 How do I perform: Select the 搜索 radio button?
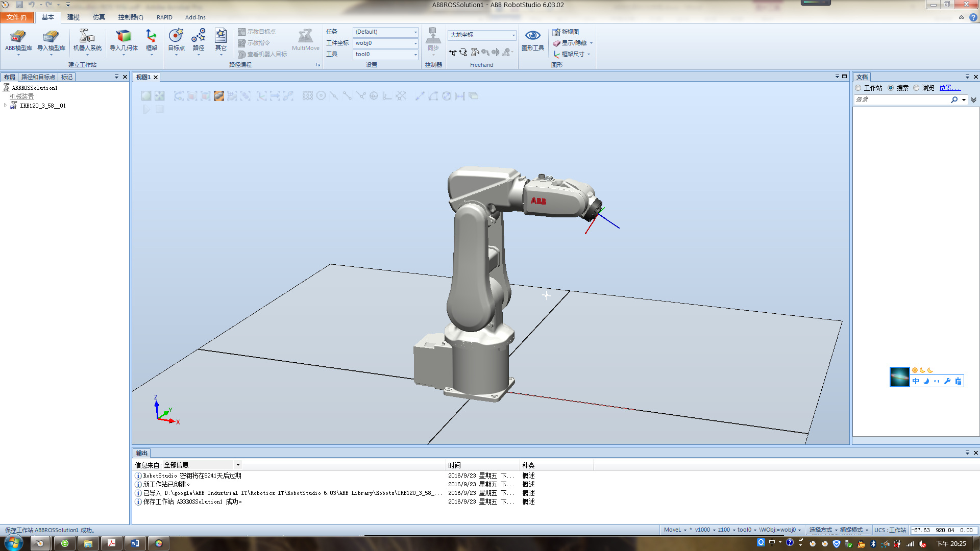pos(891,88)
